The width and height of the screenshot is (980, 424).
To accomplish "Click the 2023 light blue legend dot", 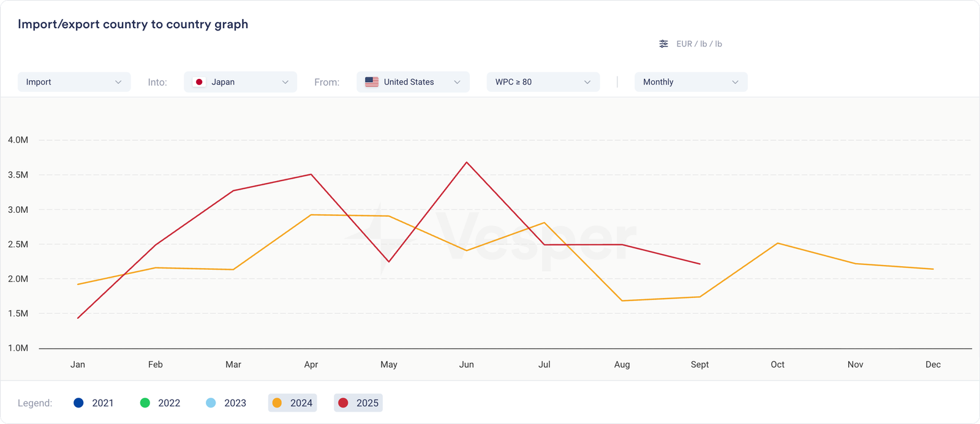I will 211,403.
